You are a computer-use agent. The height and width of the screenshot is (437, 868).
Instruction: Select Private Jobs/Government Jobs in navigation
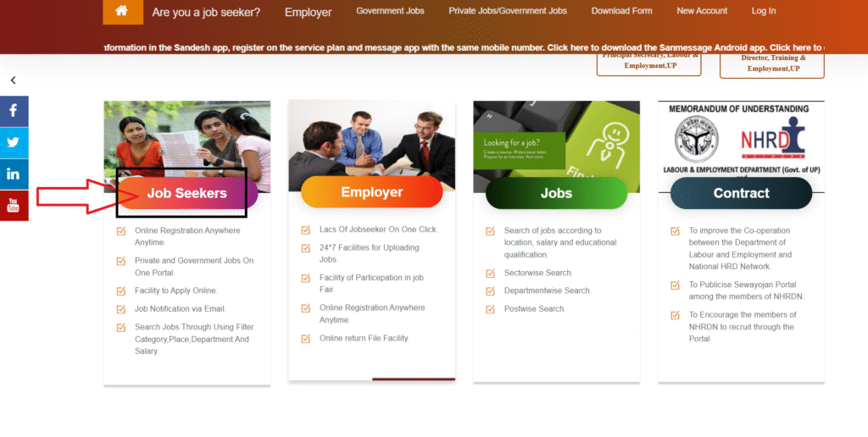pyautogui.click(x=508, y=11)
